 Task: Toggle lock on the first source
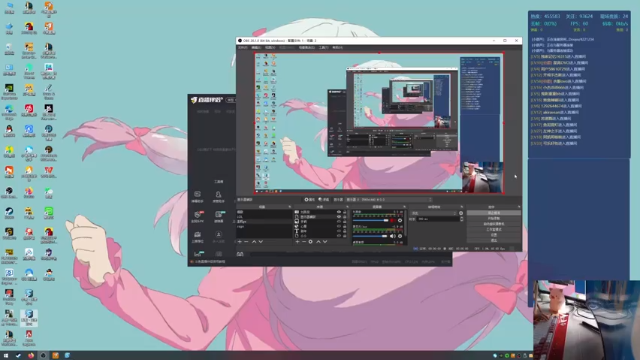coord(345,212)
